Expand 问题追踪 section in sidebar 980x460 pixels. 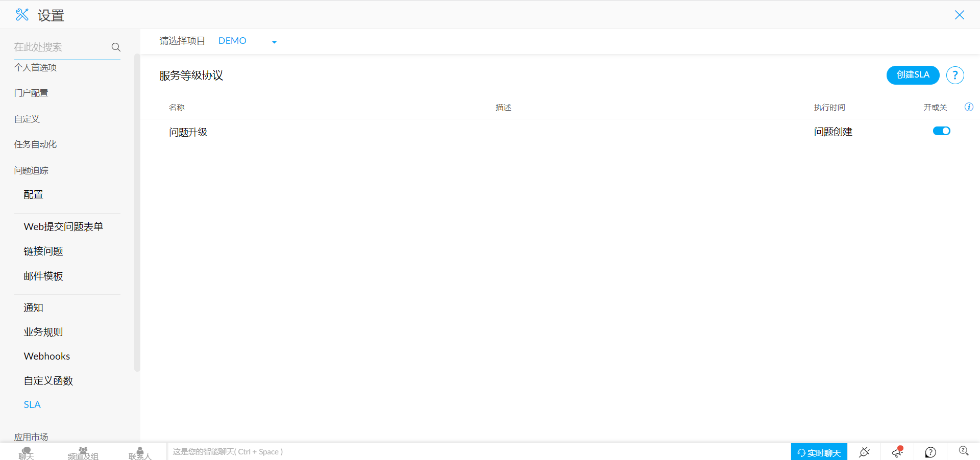pos(31,170)
